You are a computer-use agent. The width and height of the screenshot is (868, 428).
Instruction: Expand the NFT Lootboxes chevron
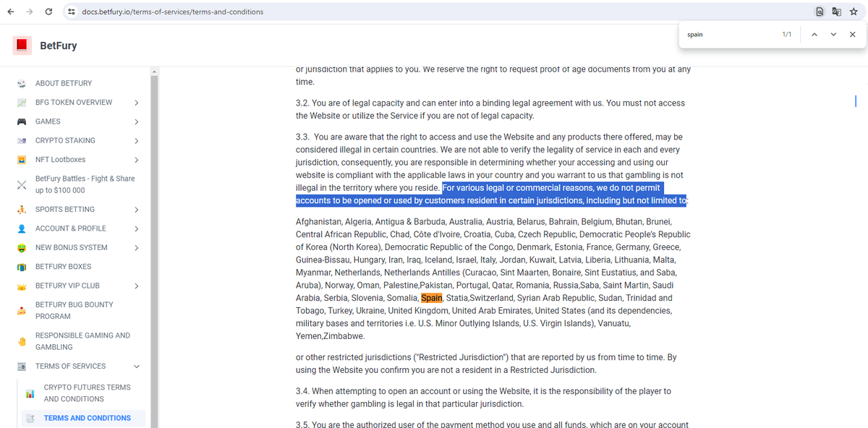point(136,160)
